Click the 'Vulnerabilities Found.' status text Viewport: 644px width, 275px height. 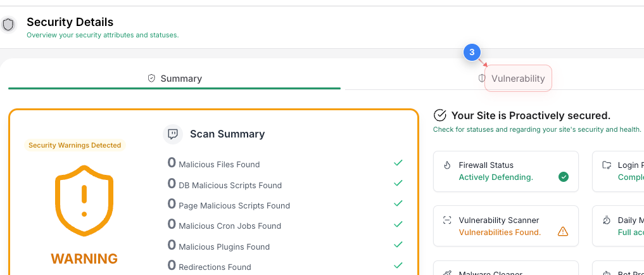(x=500, y=233)
